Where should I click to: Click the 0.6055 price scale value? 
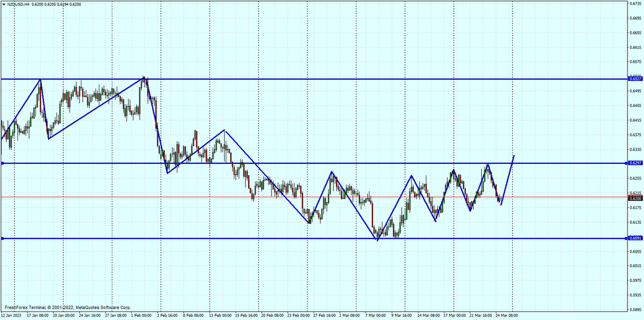pyautogui.click(x=636, y=252)
